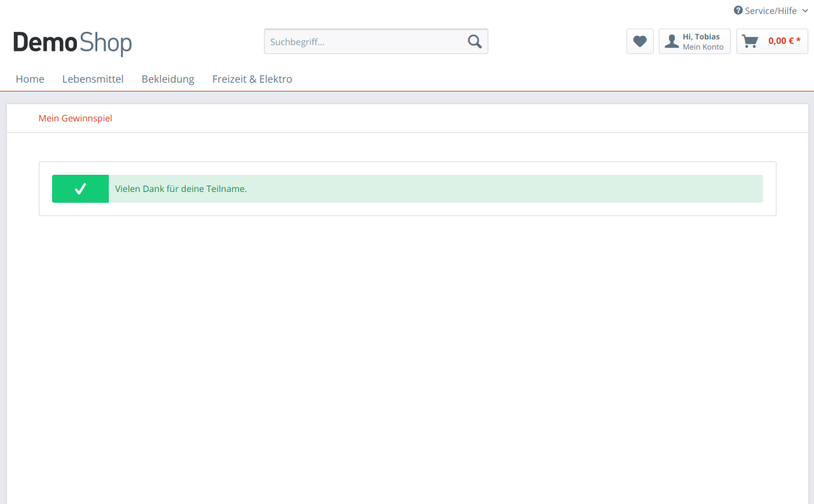Click the magnifier search icon

click(x=474, y=41)
